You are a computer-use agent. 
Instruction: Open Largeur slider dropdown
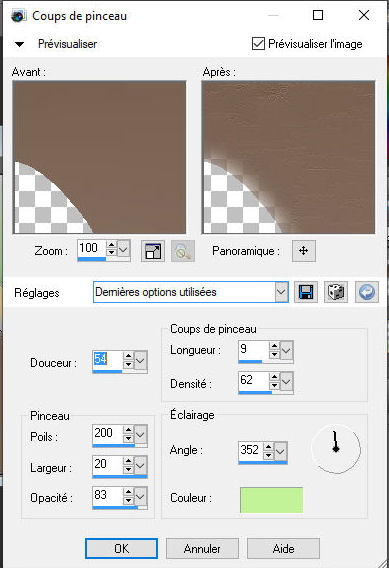(x=140, y=465)
